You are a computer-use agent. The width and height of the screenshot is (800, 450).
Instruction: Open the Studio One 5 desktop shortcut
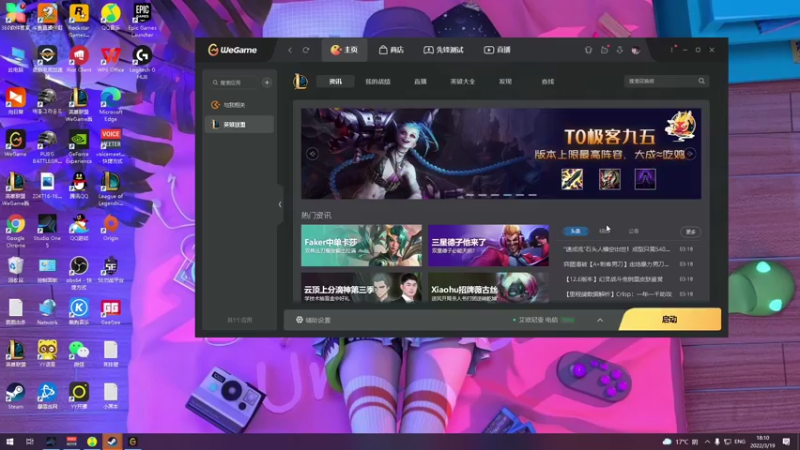pos(47,231)
